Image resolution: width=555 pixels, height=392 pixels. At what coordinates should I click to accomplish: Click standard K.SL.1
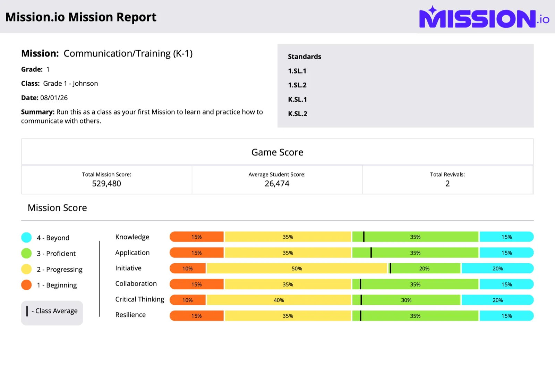point(298,100)
